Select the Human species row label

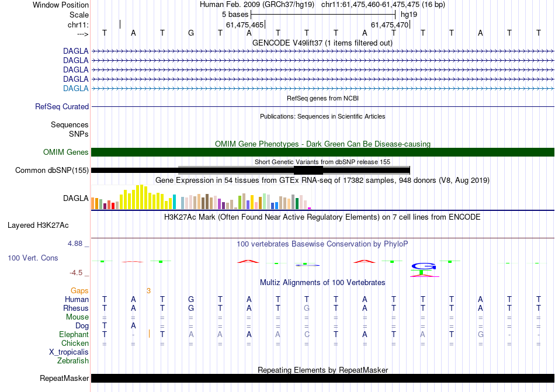tap(77, 299)
